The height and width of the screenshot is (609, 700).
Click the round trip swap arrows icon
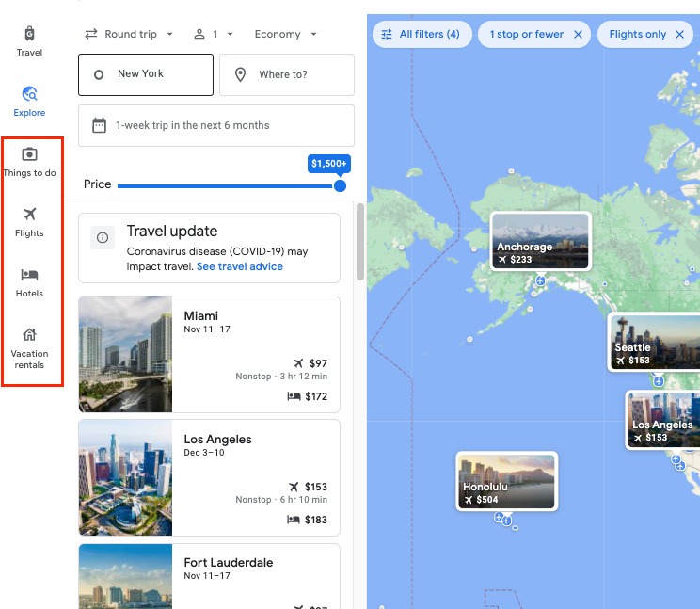click(x=91, y=34)
